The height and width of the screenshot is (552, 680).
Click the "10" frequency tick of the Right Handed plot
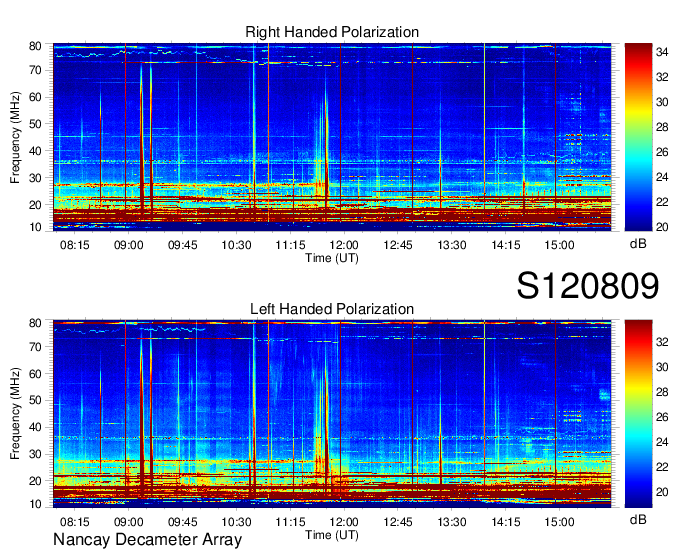36,227
